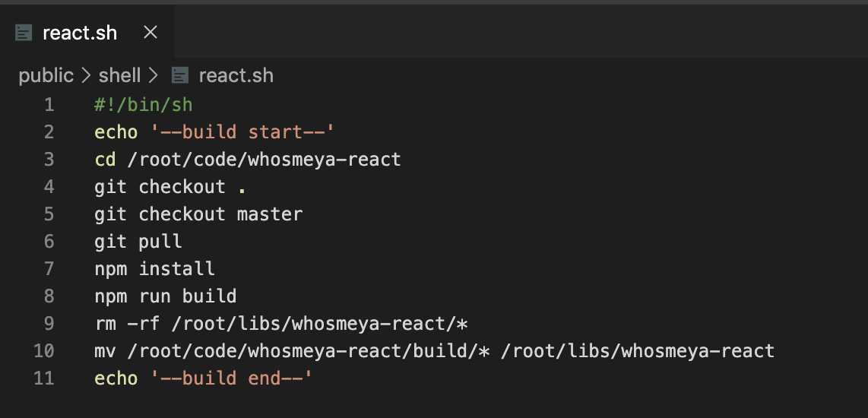Place cursor in cd /root/code/whosmeya-react line
The width and height of the screenshot is (868, 418).
click(x=248, y=160)
